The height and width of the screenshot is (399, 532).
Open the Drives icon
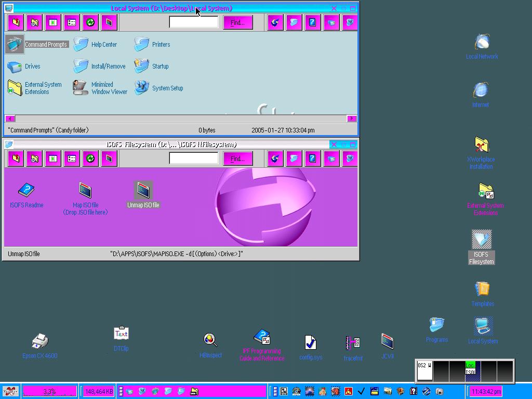(15, 66)
